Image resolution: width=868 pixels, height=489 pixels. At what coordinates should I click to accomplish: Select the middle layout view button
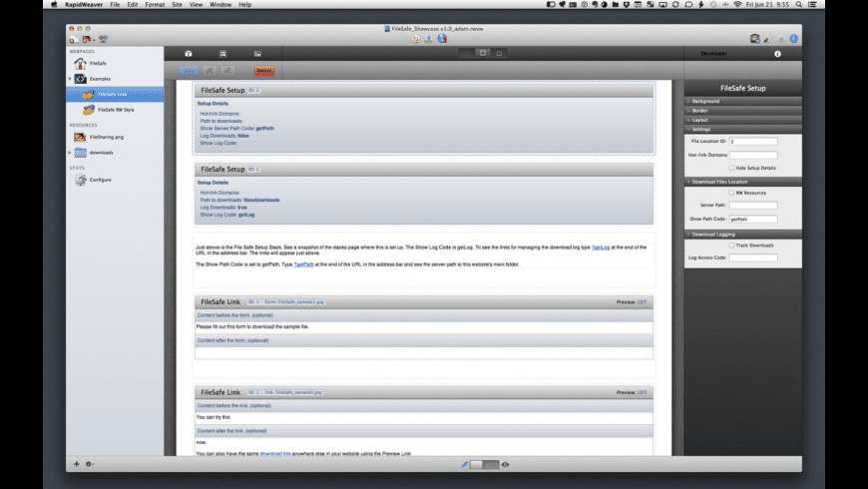click(483, 53)
